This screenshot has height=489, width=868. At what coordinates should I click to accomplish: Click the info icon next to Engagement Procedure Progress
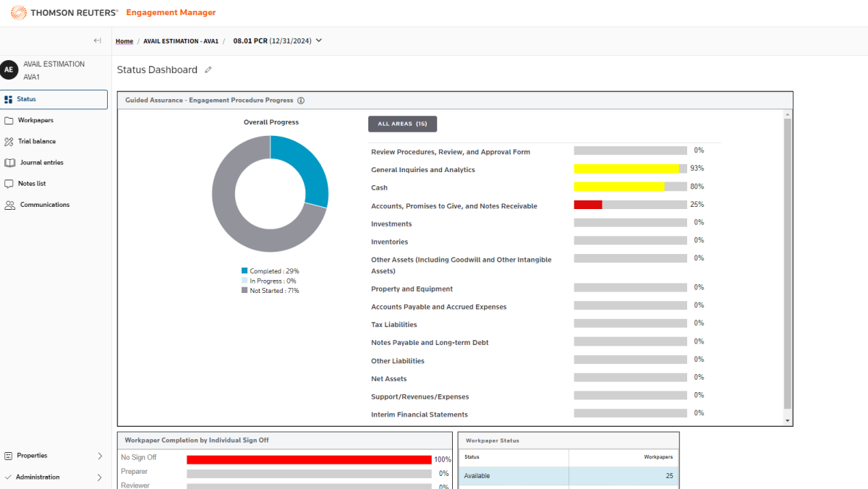click(x=301, y=101)
